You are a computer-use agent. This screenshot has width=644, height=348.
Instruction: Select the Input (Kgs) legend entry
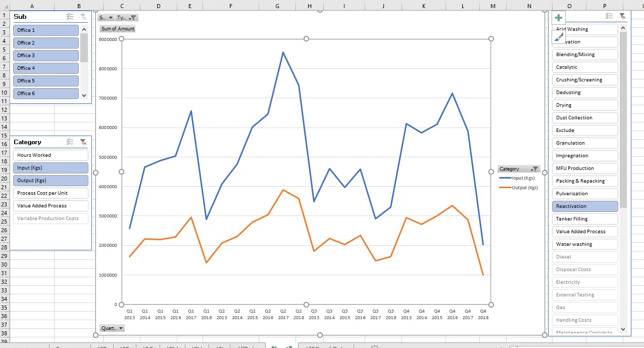(x=517, y=178)
